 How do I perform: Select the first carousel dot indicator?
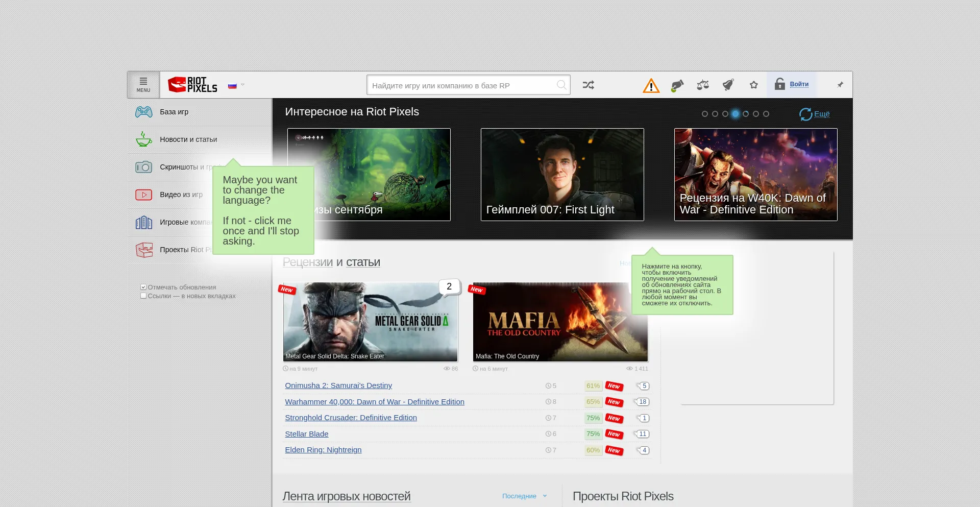point(704,114)
